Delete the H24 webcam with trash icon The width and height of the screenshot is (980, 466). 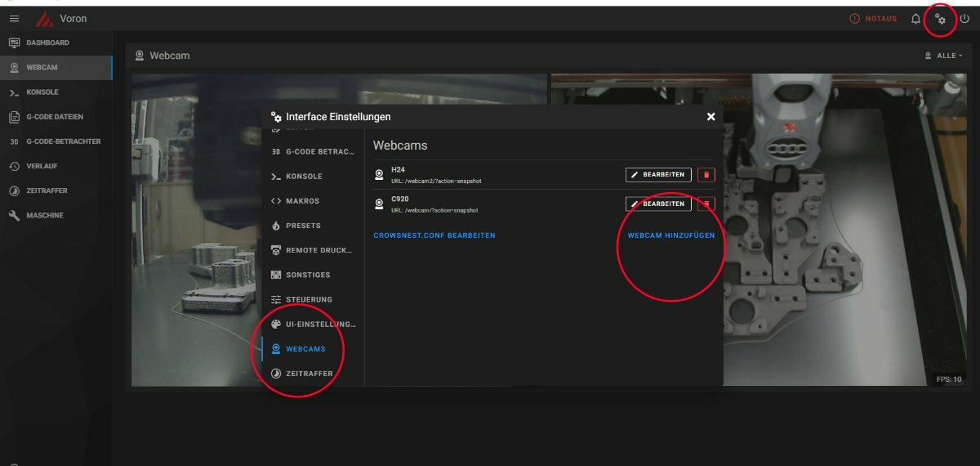pos(706,174)
